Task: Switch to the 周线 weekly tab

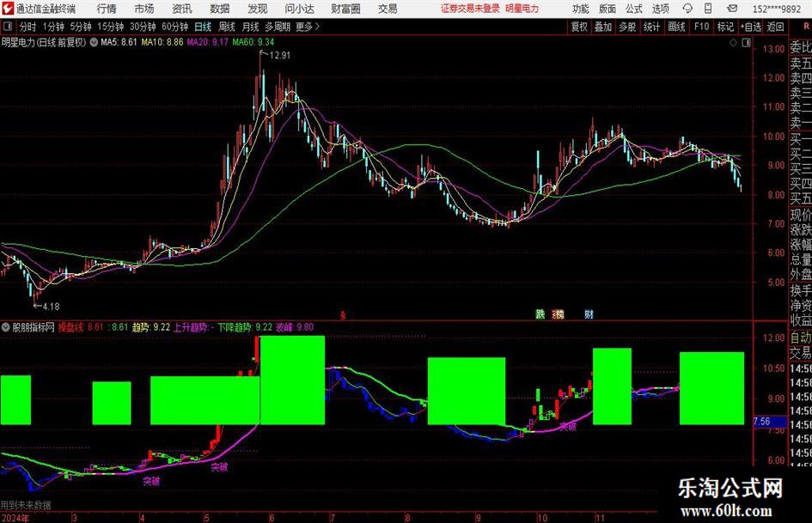Action: [227, 27]
